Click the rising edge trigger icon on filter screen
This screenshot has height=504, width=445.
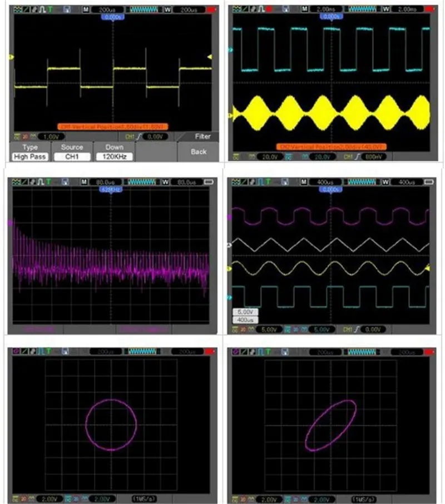click(x=139, y=137)
